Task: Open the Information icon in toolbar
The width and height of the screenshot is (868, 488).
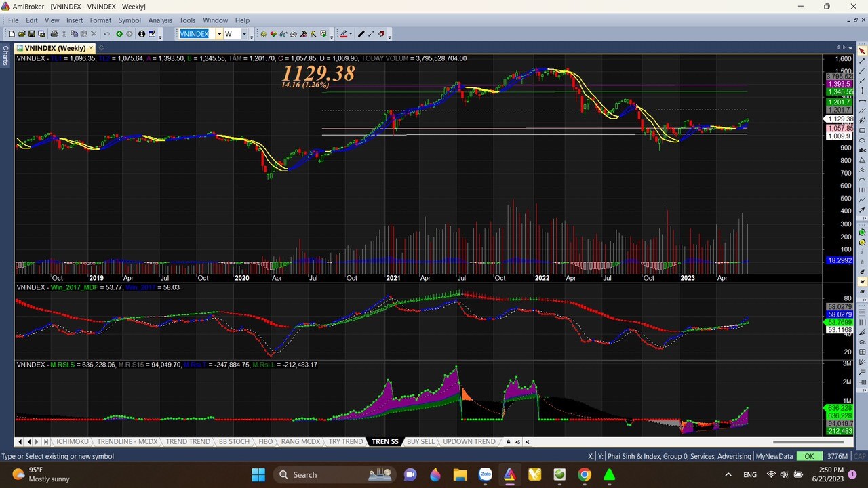Action: click(141, 34)
